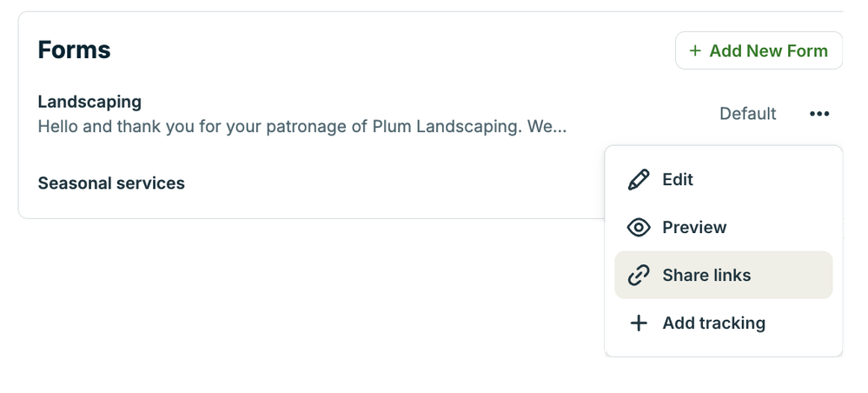Open the Landscaping form title
Screen dimensions: 868x393
(x=89, y=103)
